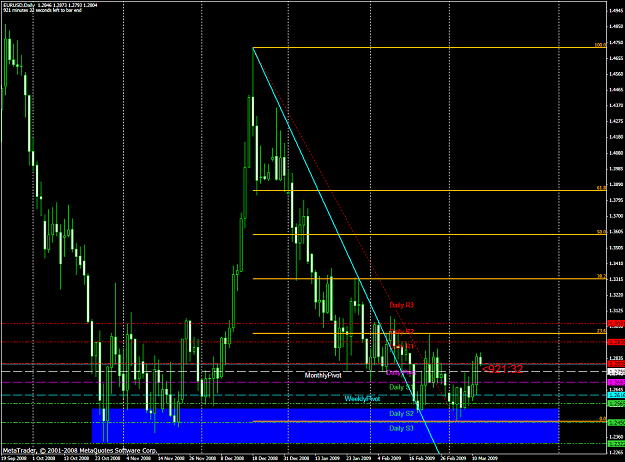625x462 pixels.
Task: Click the 1.4850 price scale value
Action: point(615,27)
